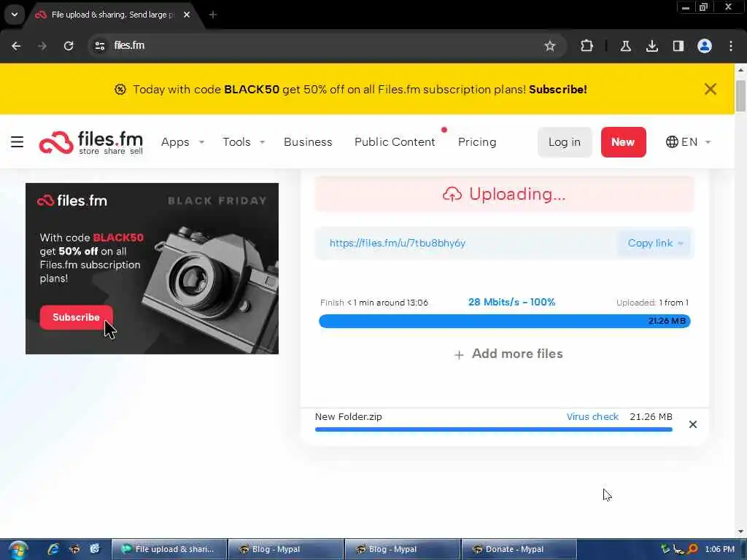Open the browser profile avatar
Viewport: 747px width, 560px height.
(704, 46)
